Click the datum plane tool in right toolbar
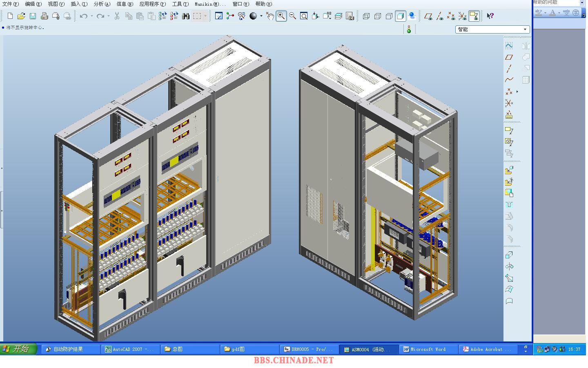This screenshot has height=368, width=588. click(x=509, y=57)
